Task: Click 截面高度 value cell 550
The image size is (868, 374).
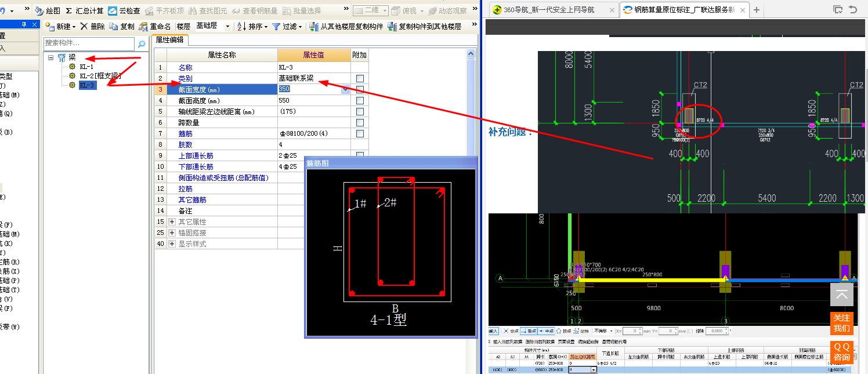Action: click(314, 100)
